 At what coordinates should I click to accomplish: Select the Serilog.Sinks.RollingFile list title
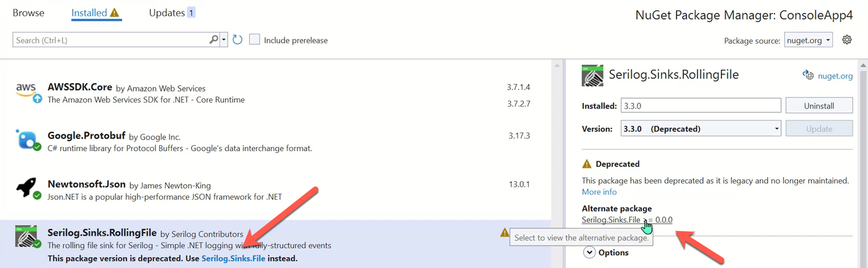coord(102,233)
